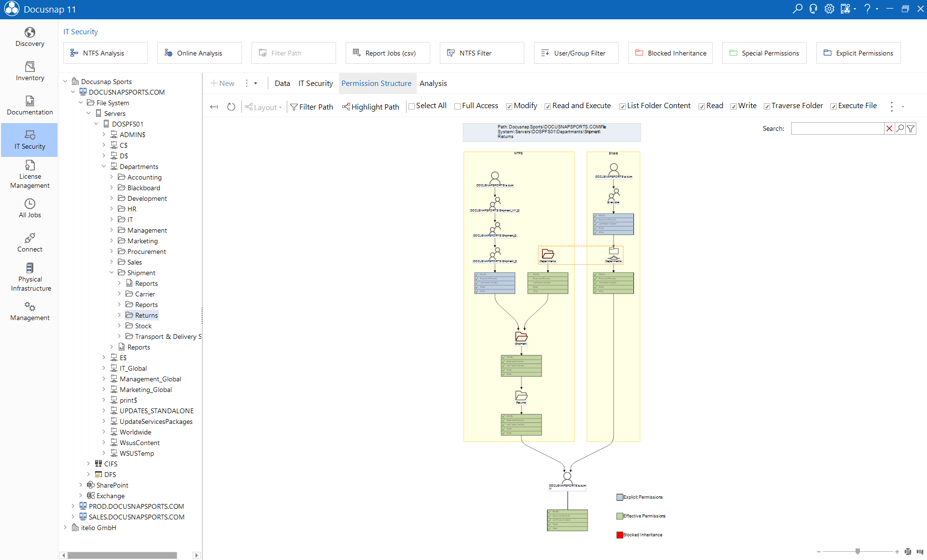Click the search magnifier in title bar
This screenshot has height=560, width=927.
[797, 9]
